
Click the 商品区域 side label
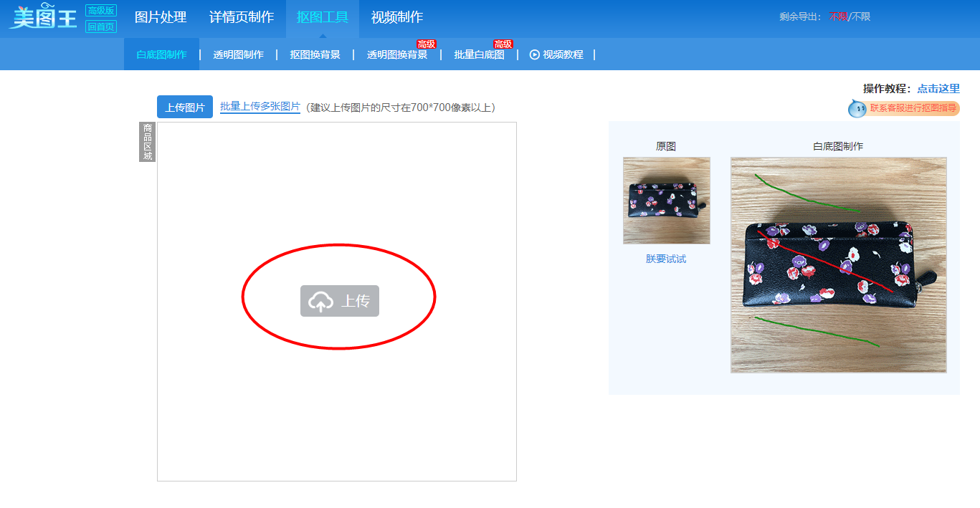click(x=148, y=142)
